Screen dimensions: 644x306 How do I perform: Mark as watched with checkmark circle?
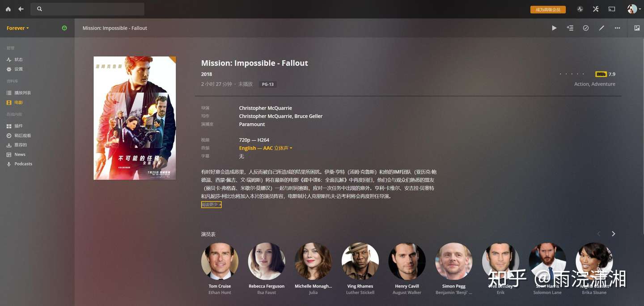(586, 28)
